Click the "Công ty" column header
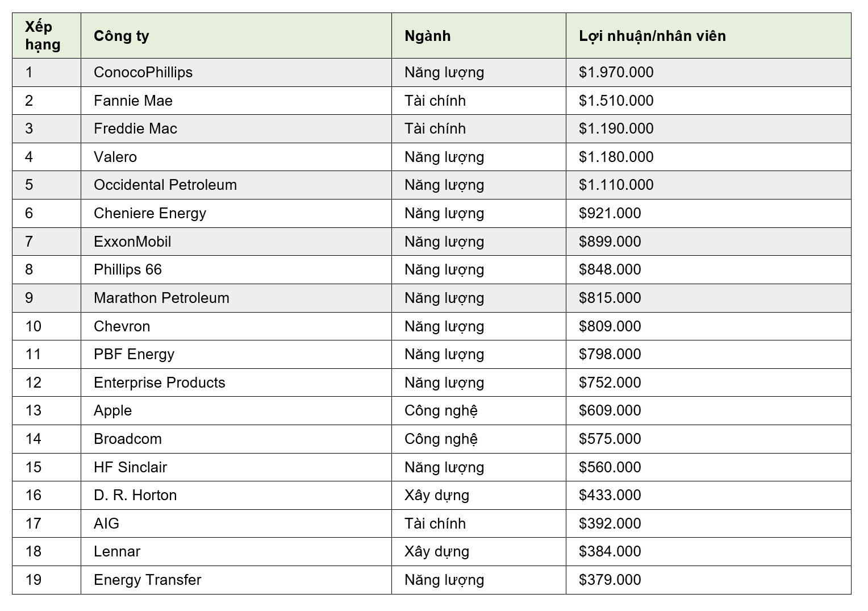868x611 pixels. pos(122,36)
